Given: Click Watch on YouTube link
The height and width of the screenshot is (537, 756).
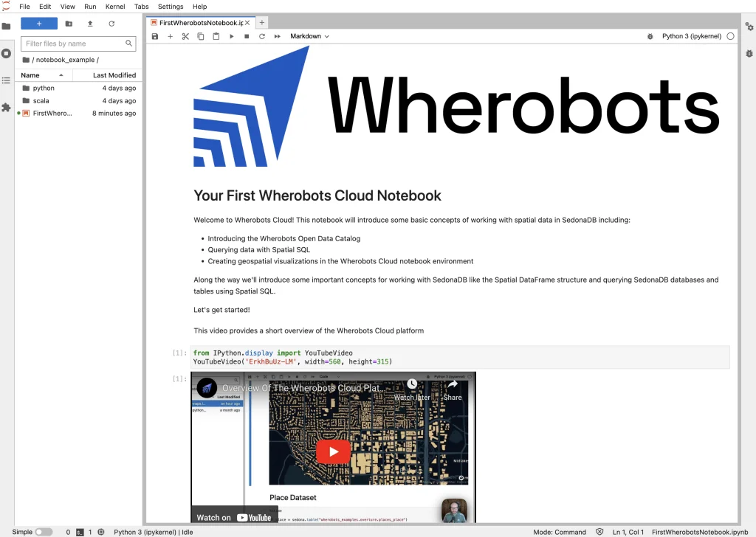Looking at the screenshot, I should [234, 517].
